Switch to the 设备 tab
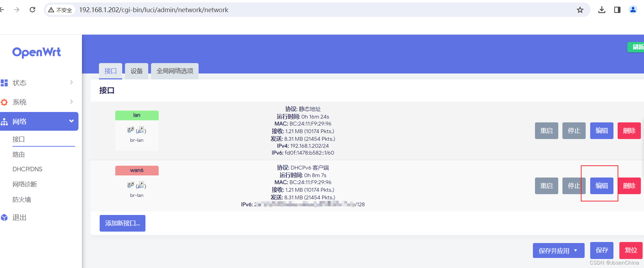This screenshot has height=268, width=644. click(136, 71)
